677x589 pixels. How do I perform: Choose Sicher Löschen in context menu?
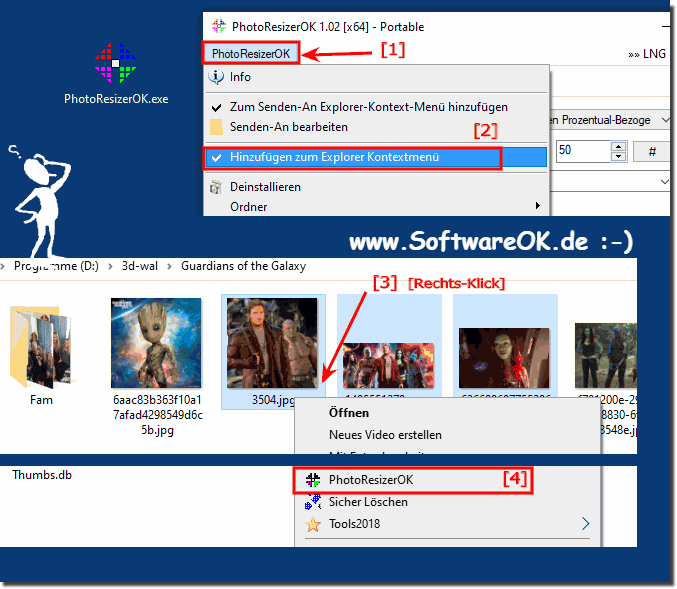447,502
